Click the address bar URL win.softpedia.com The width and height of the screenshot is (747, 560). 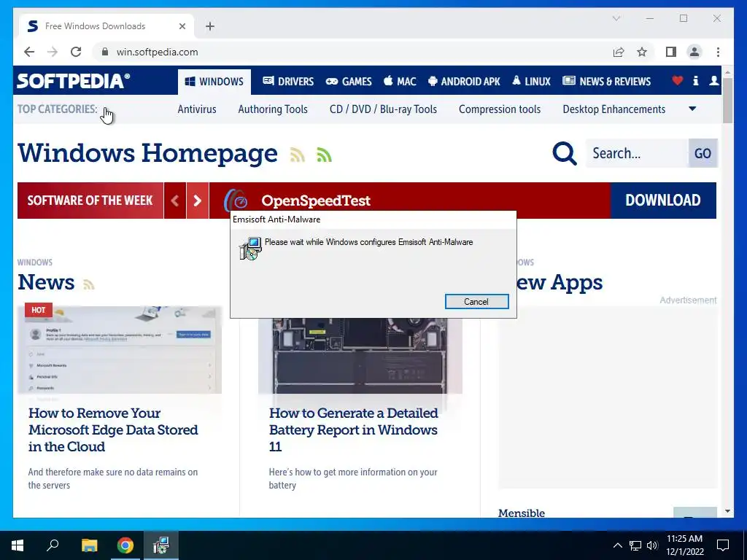click(158, 52)
